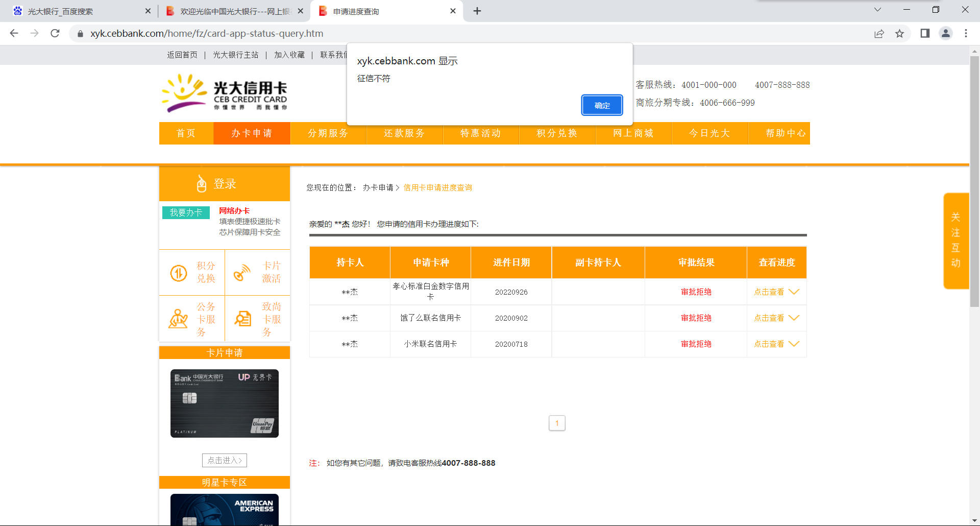Viewport: 980px width, 526px height.
Task: Expand progress chevron for 饿了么联名信用卡 row
Action: coord(794,318)
